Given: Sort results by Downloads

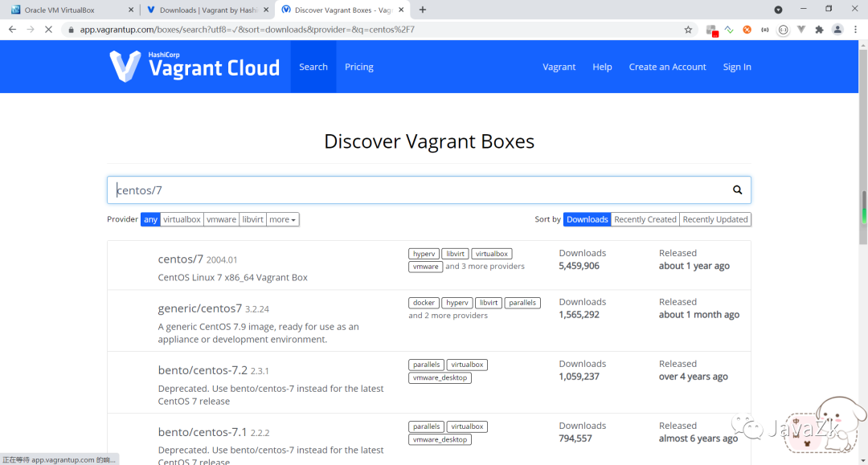Looking at the screenshot, I should tap(587, 219).
